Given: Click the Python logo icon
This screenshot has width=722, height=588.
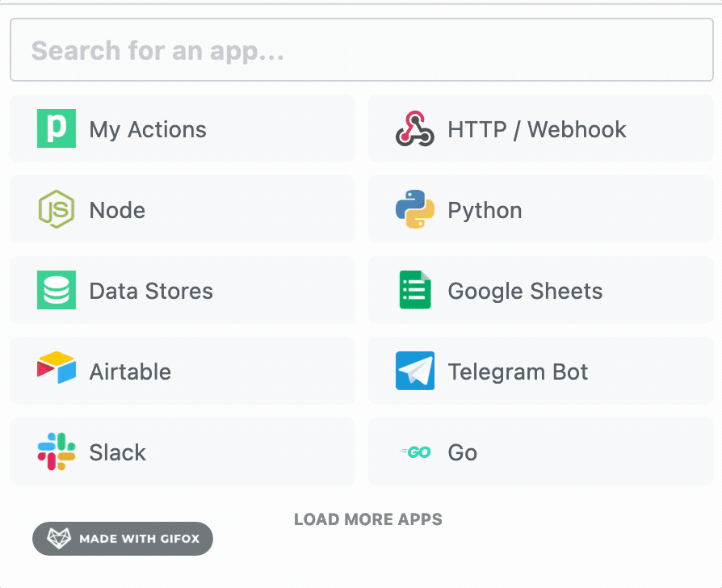Looking at the screenshot, I should pos(414,209).
